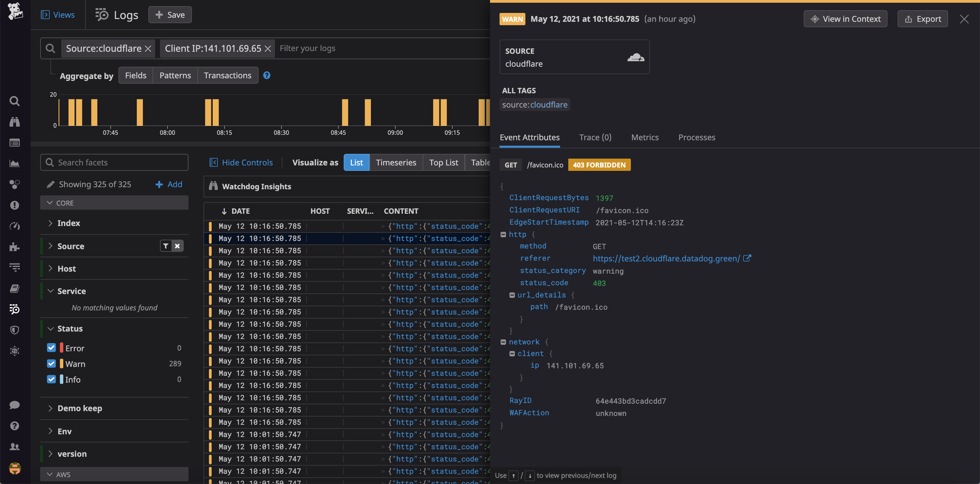The width and height of the screenshot is (980, 484).
Task: Click the Cloudflare cloud icon in SOURCE panel
Action: (635, 57)
